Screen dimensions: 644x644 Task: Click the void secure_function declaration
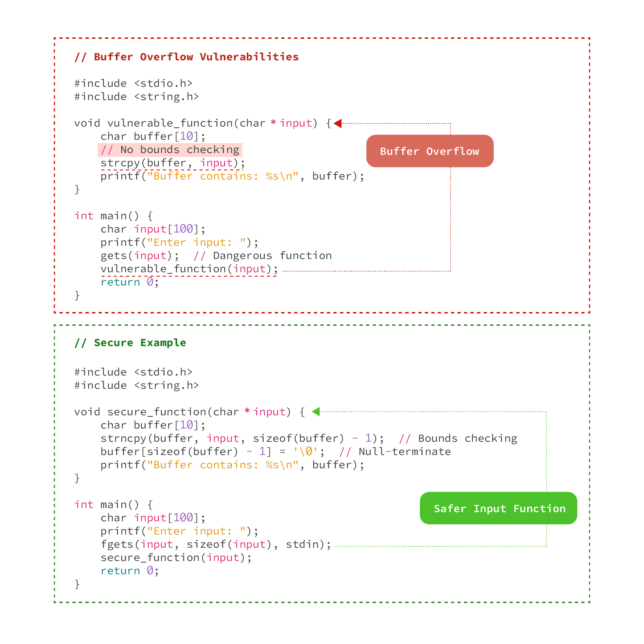(189, 412)
